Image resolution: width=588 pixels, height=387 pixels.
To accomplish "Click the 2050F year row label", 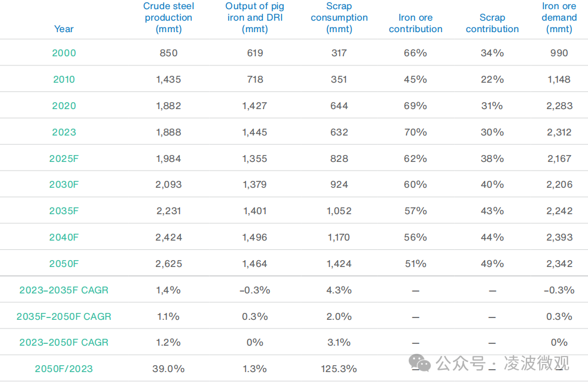I will click(64, 264).
